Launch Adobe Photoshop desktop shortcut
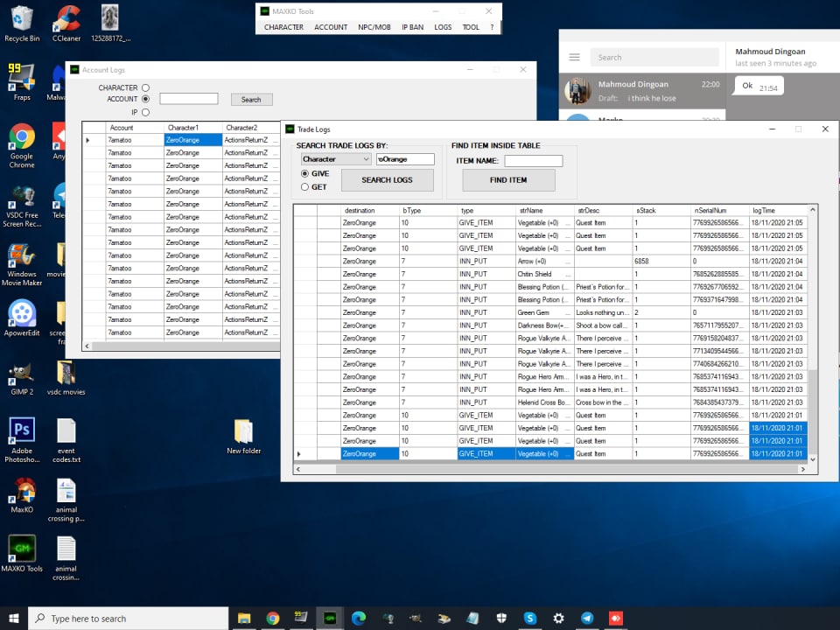840x630 pixels. point(22,439)
